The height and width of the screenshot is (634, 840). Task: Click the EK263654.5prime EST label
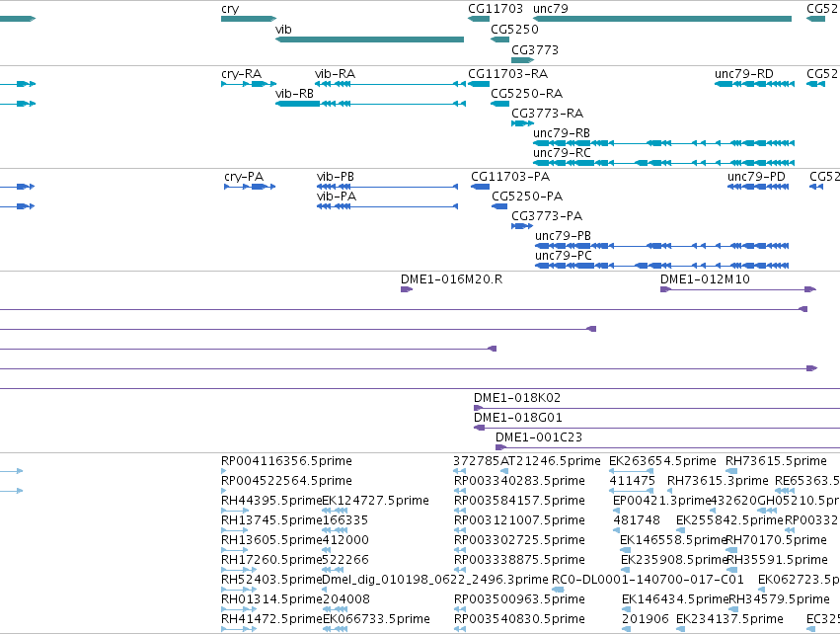[x=662, y=461]
